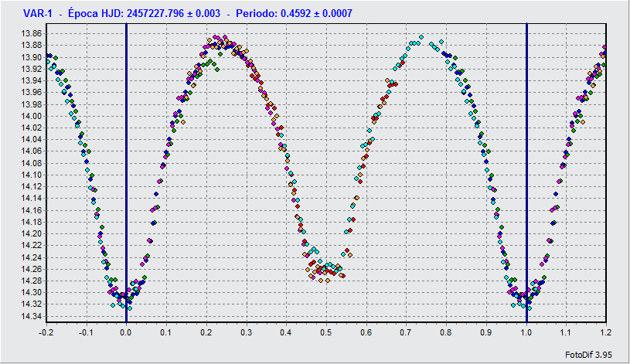Click the vertical phase line at 0.0
Image resolution: width=630 pixels, height=364 pixels.
(127, 173)
